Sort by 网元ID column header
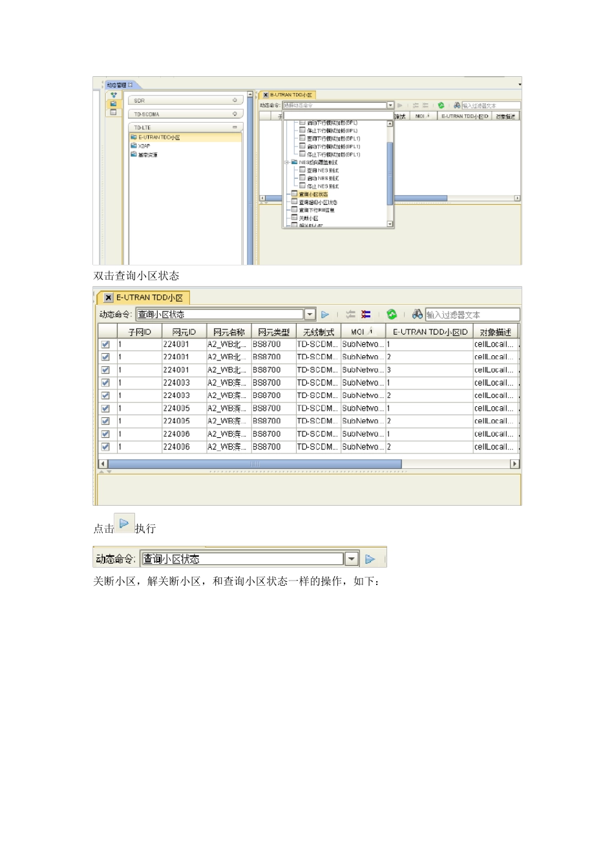Image resolution: width=614 pixels, height=868 pixels. [x=184, y=332]
